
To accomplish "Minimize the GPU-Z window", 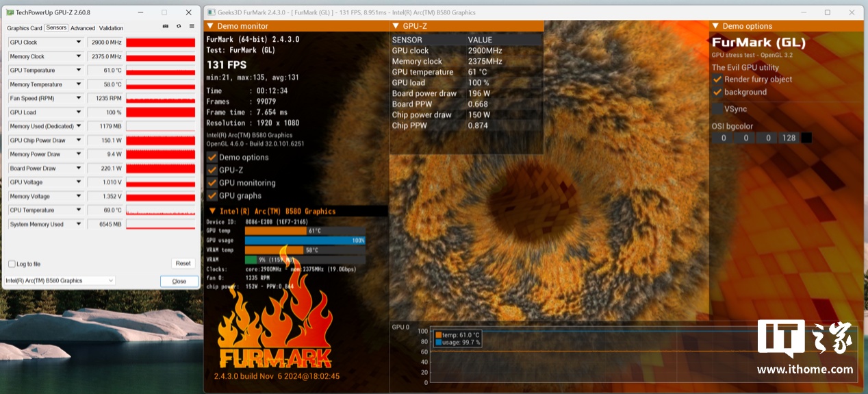I will point(140,12).
